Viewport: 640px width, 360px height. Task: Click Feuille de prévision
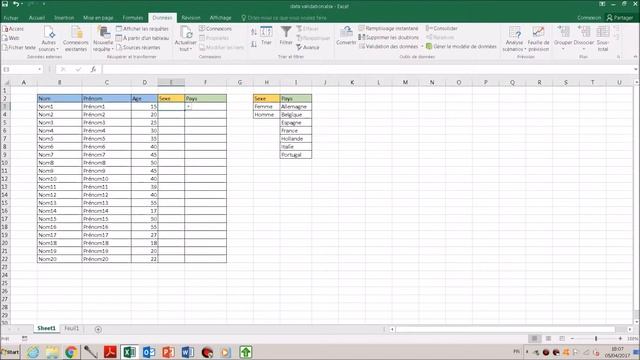point(538,39)
